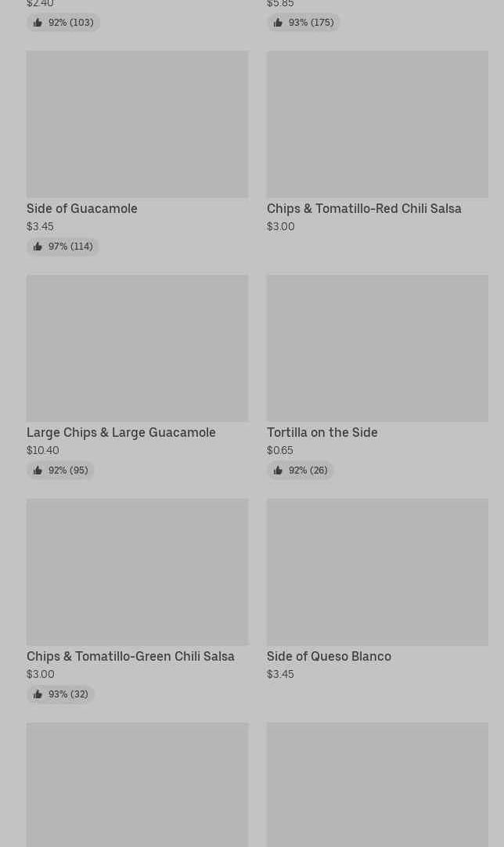Viewport: 504px width, 847px height.
Task: Select Chips & Tomatillo-Green Chili Salsa title
Action: (131, 657)
